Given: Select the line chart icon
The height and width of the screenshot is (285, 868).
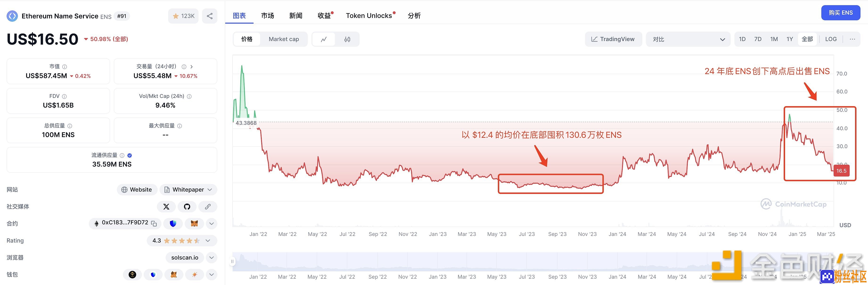Looking at the screenshot, I should pyautogui.click(x=324, y=39).
